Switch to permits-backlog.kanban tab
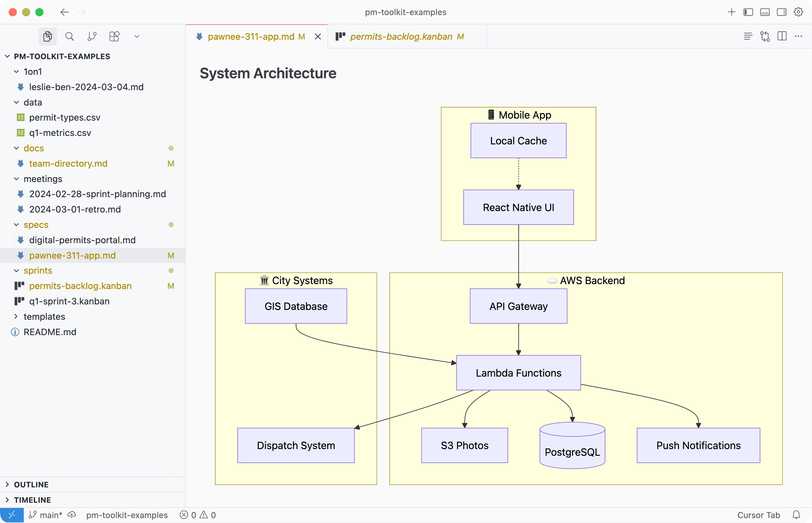 point(401,36)
